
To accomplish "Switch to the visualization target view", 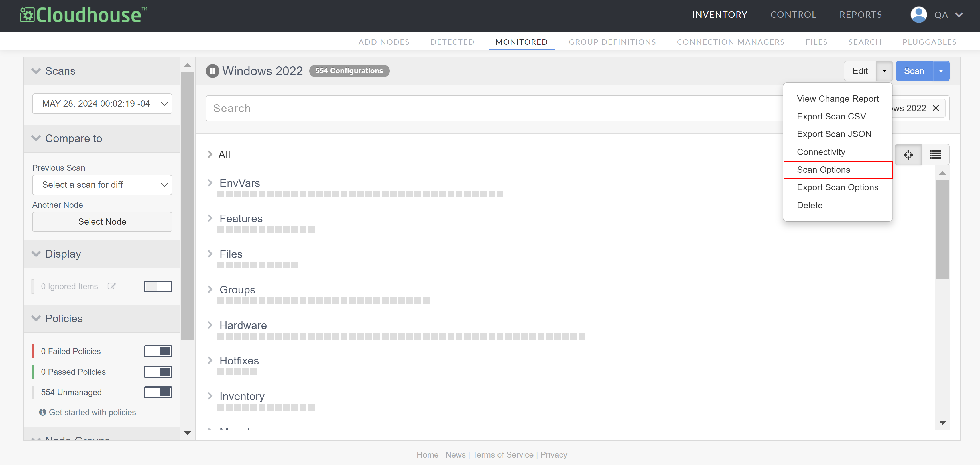I will [x=908, y=155].
